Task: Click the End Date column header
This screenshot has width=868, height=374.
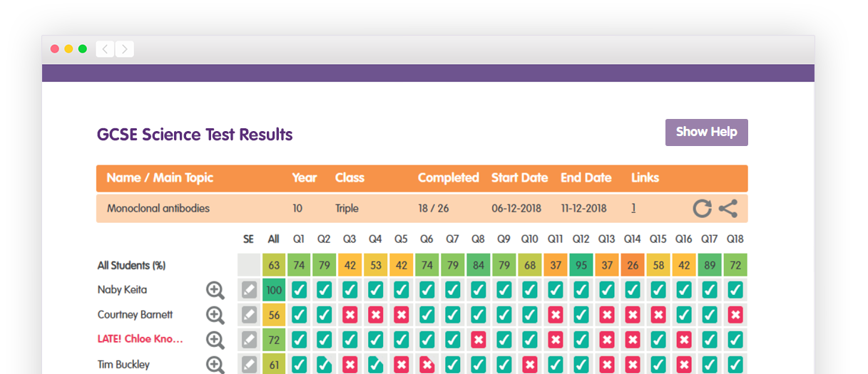Action: pos(586,178)
